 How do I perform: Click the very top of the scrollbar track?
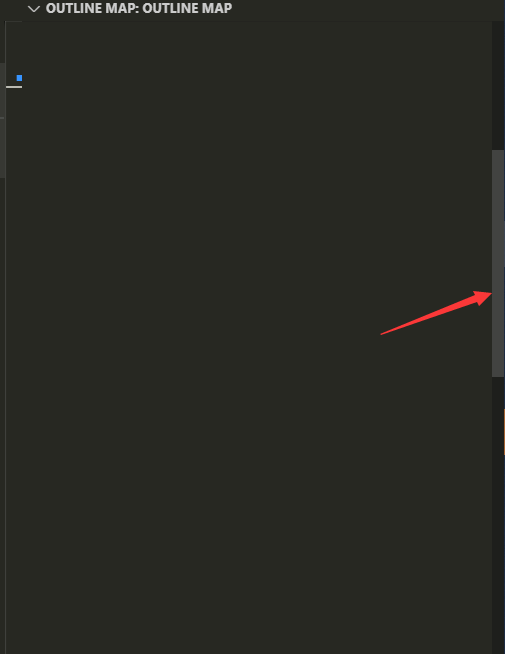(x=498, y=24)
